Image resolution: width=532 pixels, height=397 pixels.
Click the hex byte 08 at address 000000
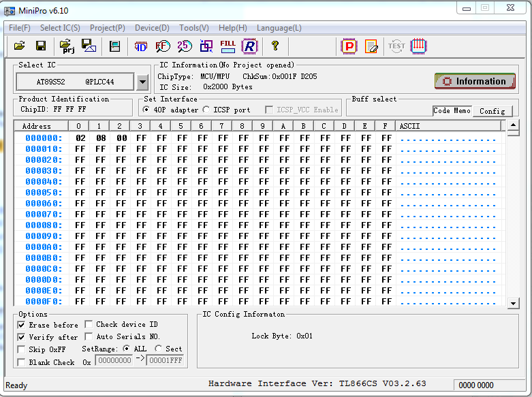pos(101,138)
